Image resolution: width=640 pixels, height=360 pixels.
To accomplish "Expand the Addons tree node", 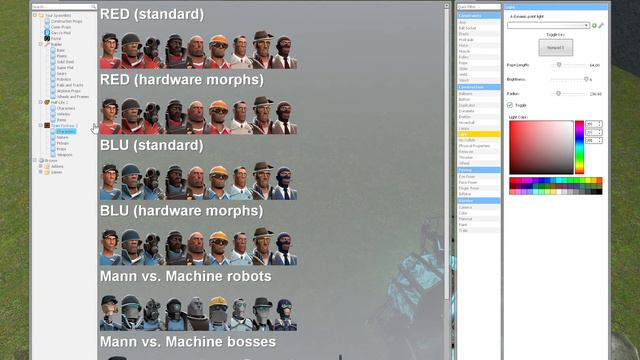I will 41,166.
